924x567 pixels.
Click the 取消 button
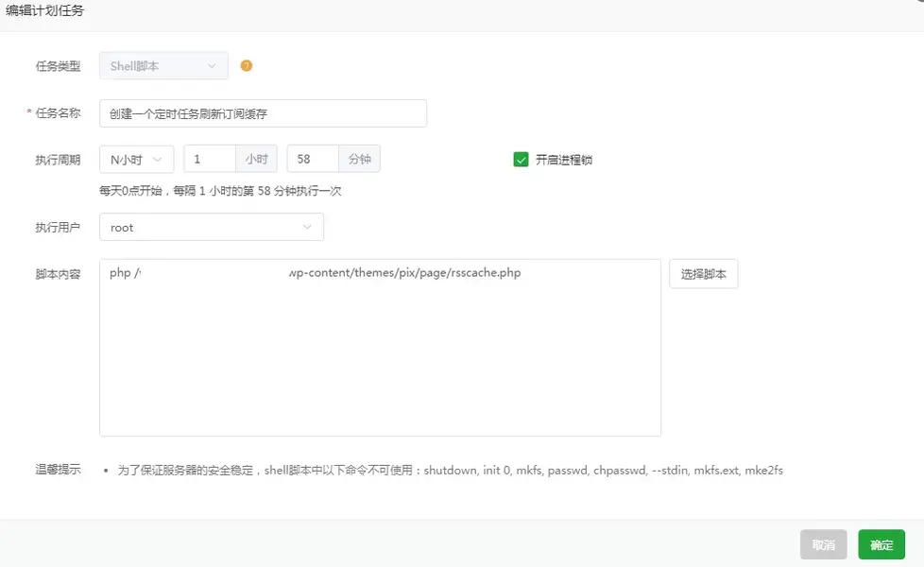coord(823,544)
